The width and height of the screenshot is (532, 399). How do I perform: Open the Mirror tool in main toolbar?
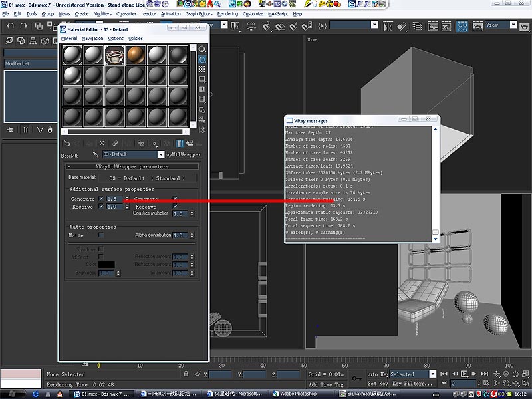[x=388, y=26]
